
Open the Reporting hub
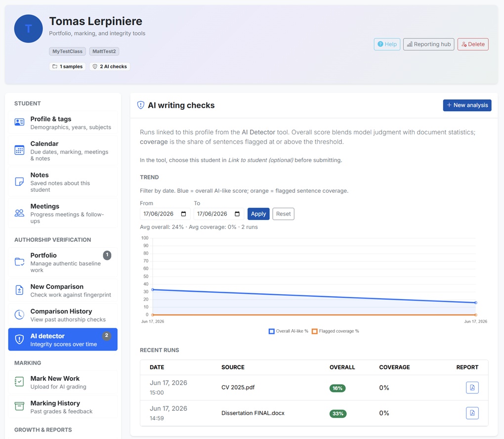[428, 44]
